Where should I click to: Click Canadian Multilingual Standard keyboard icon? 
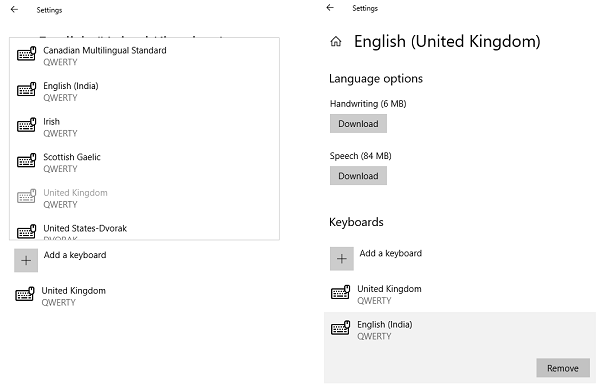pyautogui.click(x=26, y=54)
